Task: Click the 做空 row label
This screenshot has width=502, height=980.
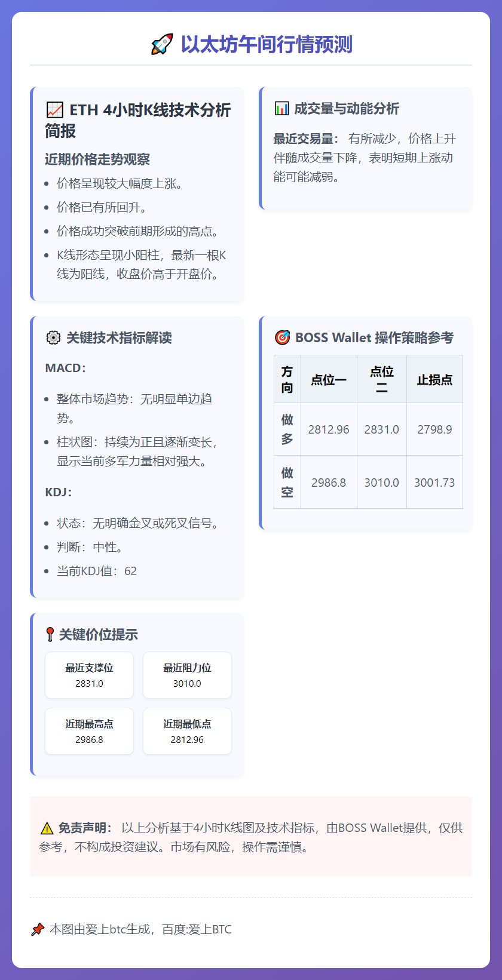Action: [x=287, y=483]
